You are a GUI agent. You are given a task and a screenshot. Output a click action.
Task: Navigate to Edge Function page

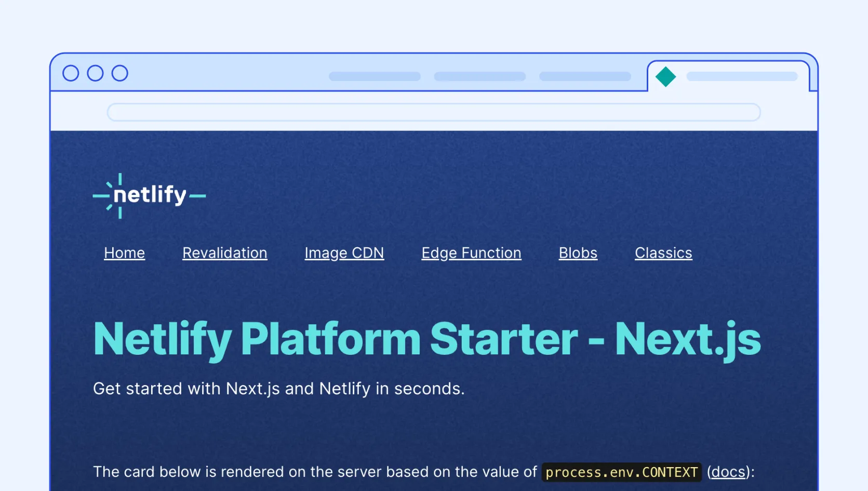(x=471, y=253)
